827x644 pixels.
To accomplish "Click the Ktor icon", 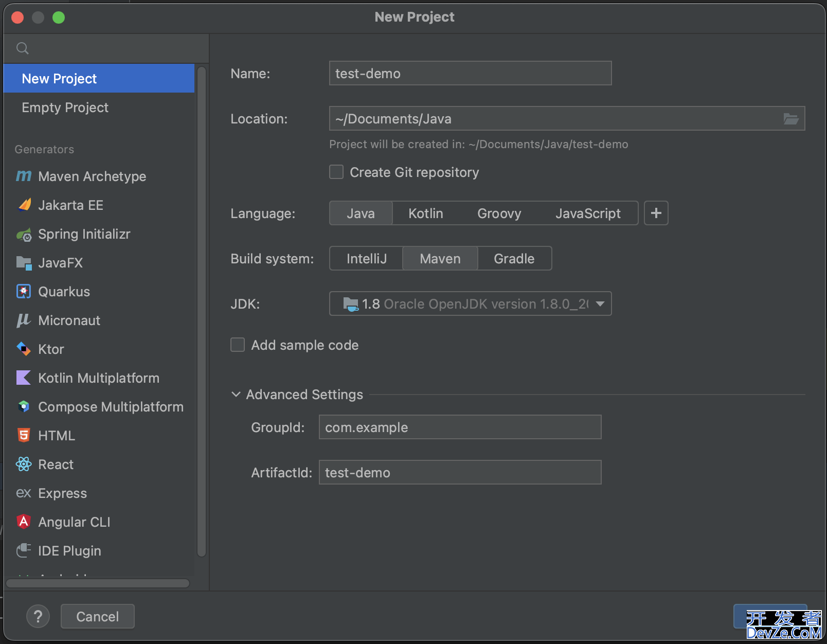I will [24, 349].
